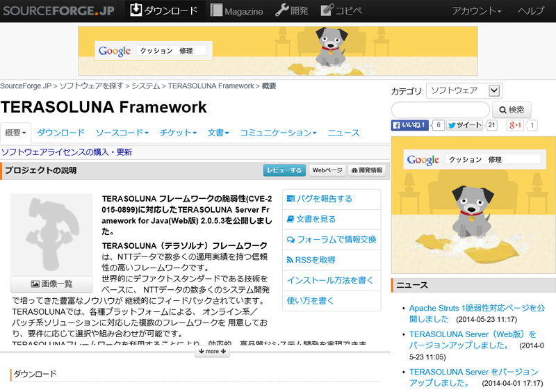Viewport: 556px width, 392px height.
Task: Click into the search text field
Action: pyautogui.click(x=440, y=110)
